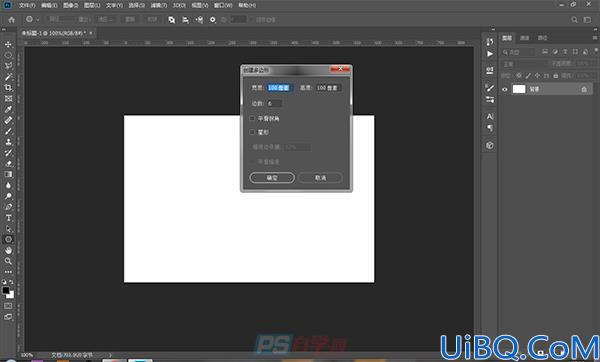Select the Clone Stamp tool

[8, 142]
